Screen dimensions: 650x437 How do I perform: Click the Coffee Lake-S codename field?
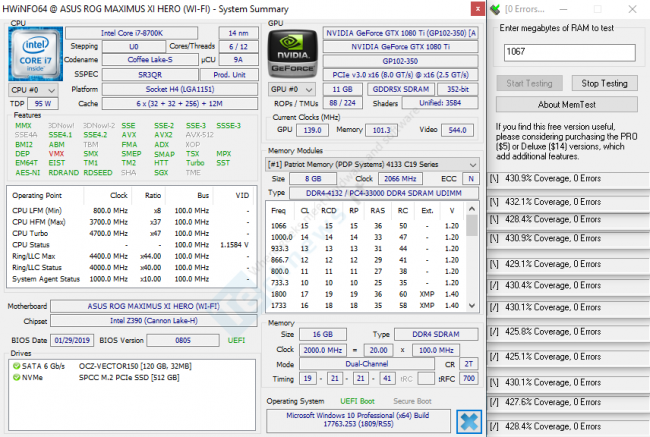click(150, 60)
